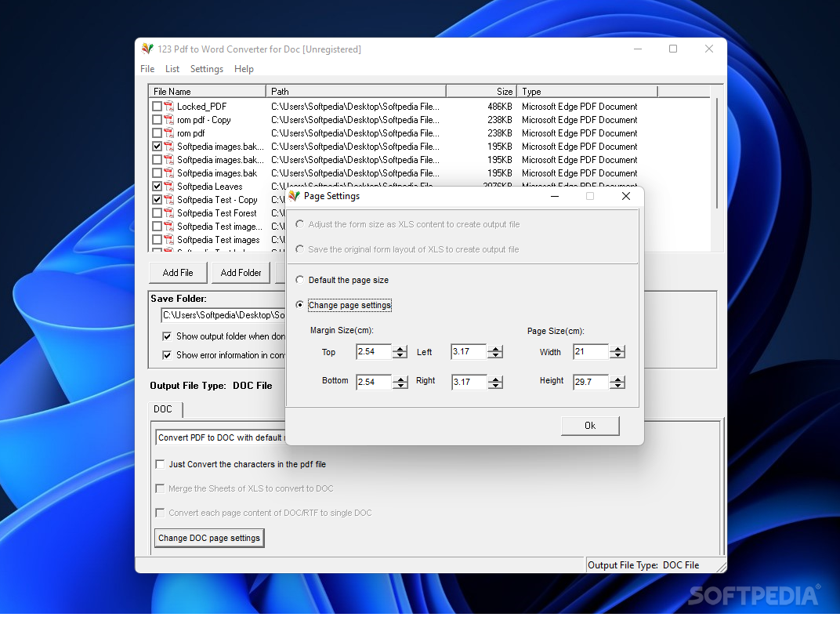
Task: Decrease the Right margin with down arrow
Action: [495, 386]
